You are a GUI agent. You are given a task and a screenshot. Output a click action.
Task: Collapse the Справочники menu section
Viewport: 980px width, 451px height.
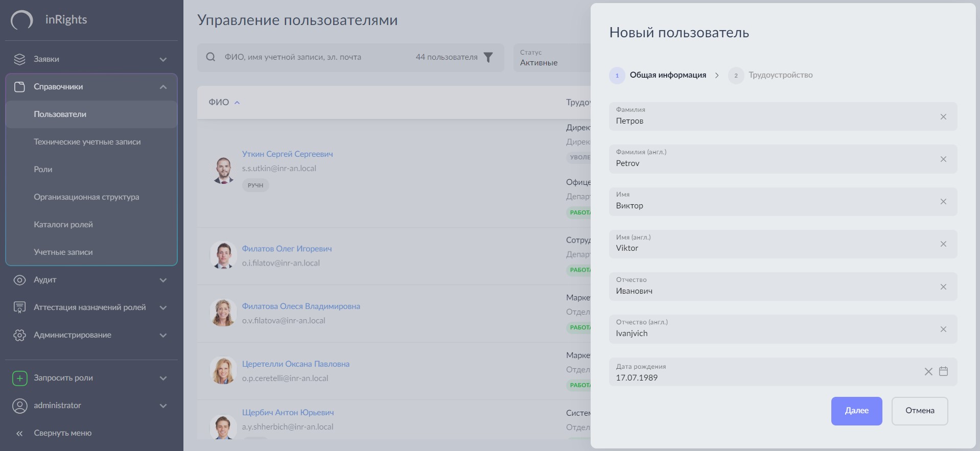(163, 87)
